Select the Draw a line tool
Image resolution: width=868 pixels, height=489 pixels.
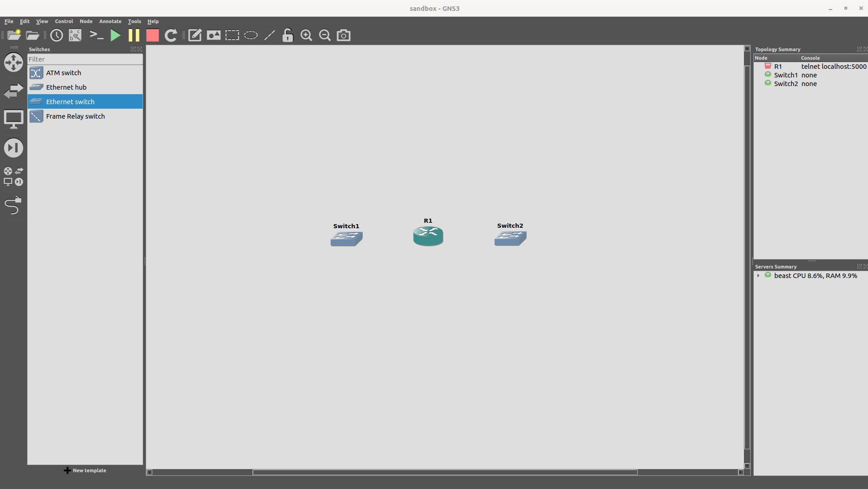tap(269, 35)
